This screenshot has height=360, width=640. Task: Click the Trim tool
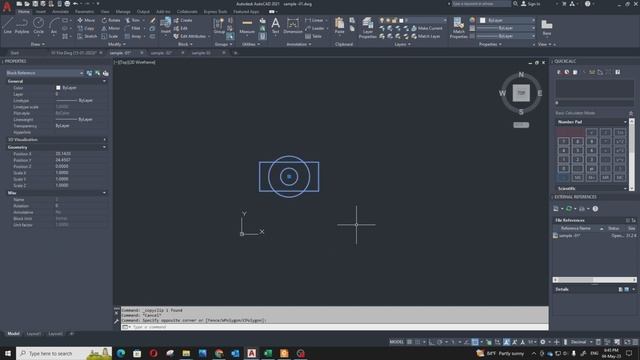(x=132, y=20)
